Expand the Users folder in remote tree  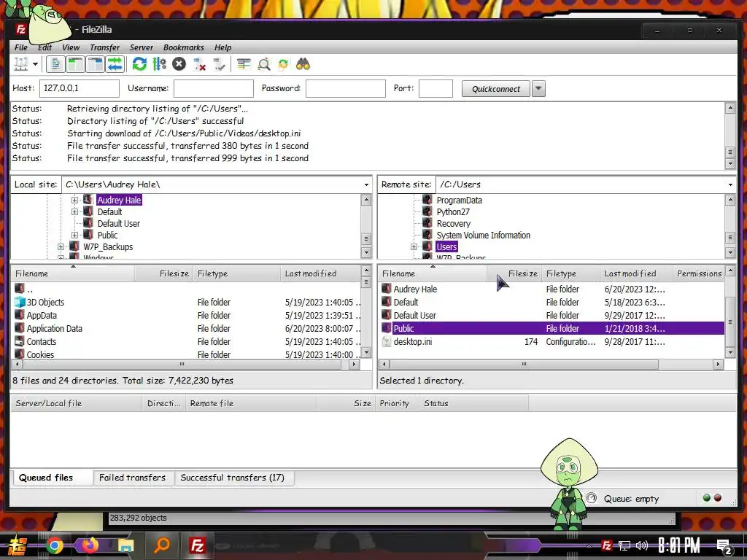(x=414, y=246)
